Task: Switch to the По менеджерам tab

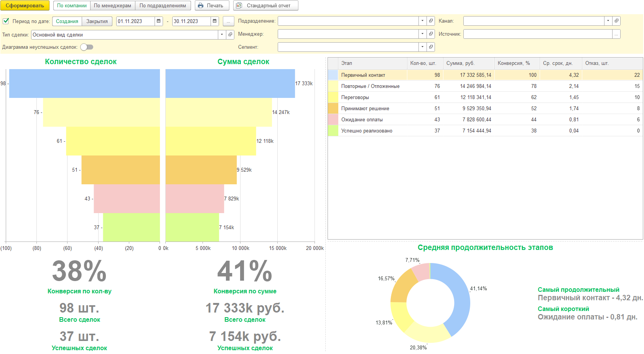Action: tap(112, 6)
